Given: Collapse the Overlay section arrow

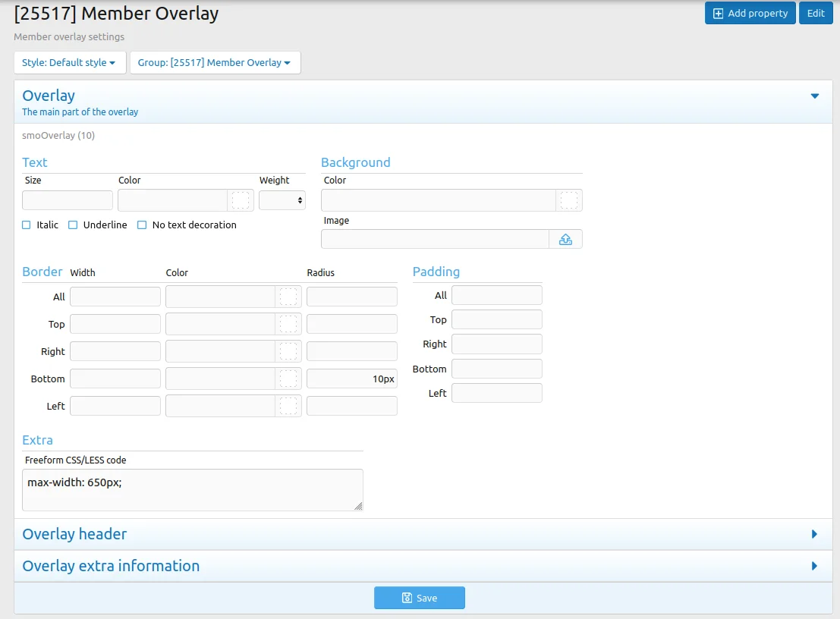Looking at the screenshot, I should 814,96.
